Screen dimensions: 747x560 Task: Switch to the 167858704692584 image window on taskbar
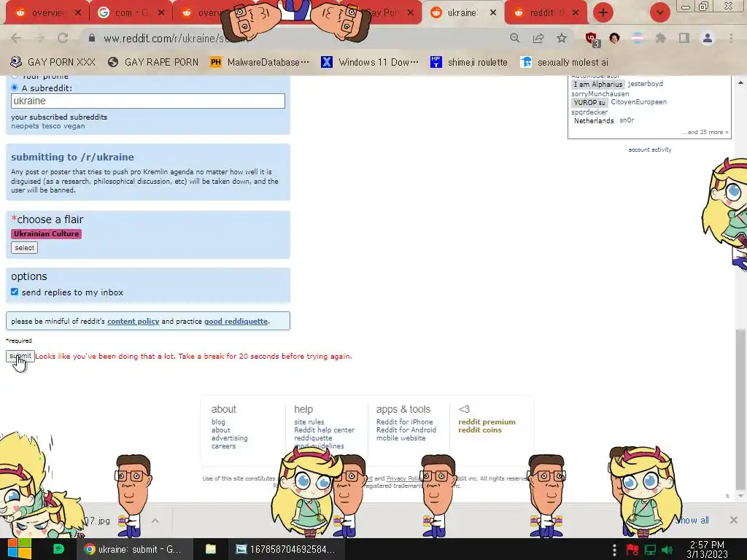[x=286, y=549]
